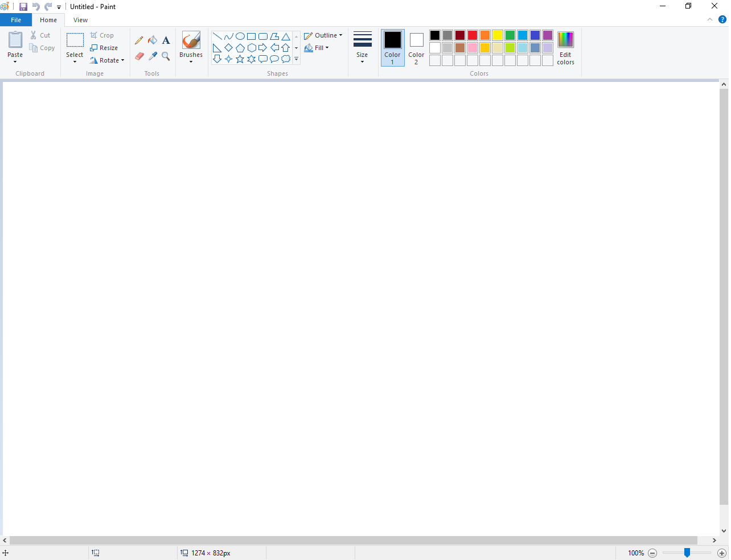This screenshot has height=560, width=731.
Task: Pick the purple color swatch
Action: 548,35
